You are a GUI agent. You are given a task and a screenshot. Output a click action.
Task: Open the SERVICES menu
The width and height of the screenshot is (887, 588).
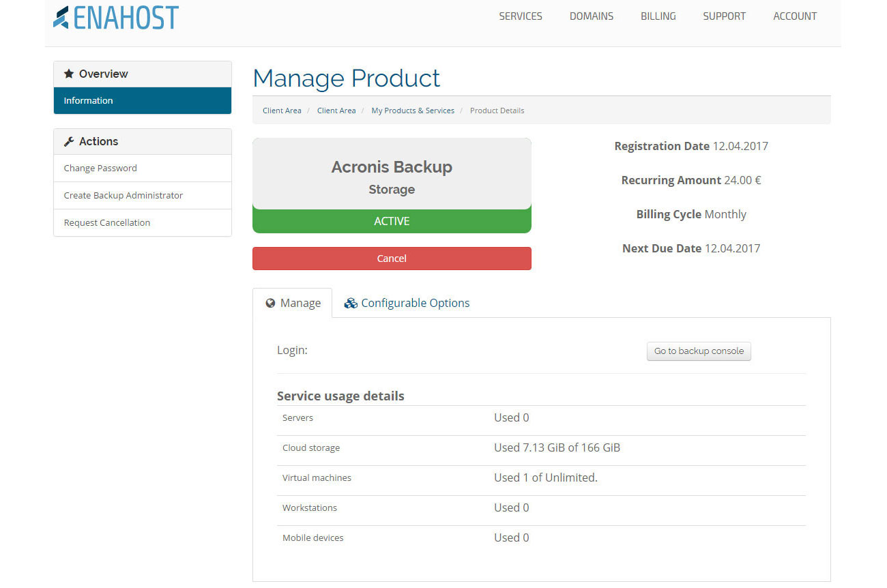click(x=521, y=16)
